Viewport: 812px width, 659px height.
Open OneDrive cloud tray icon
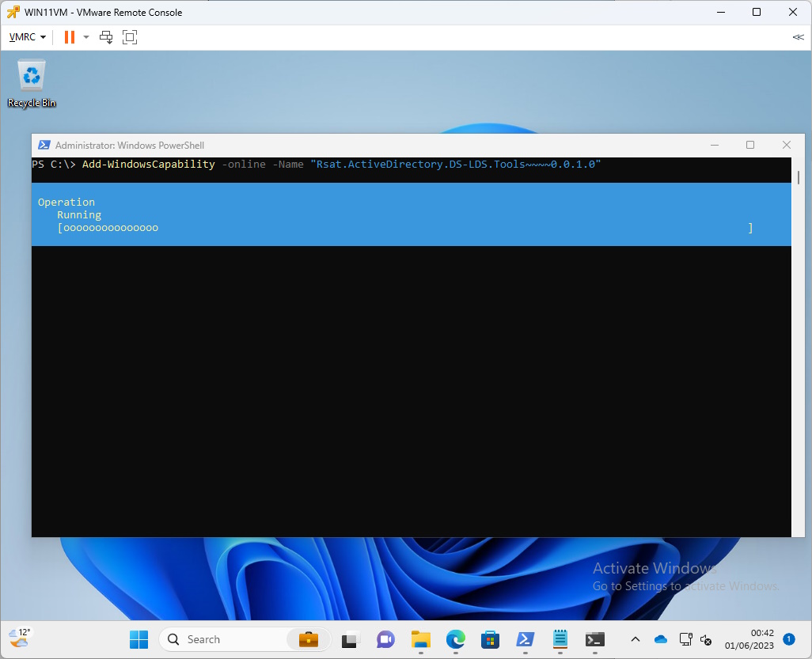click(661, 640)
